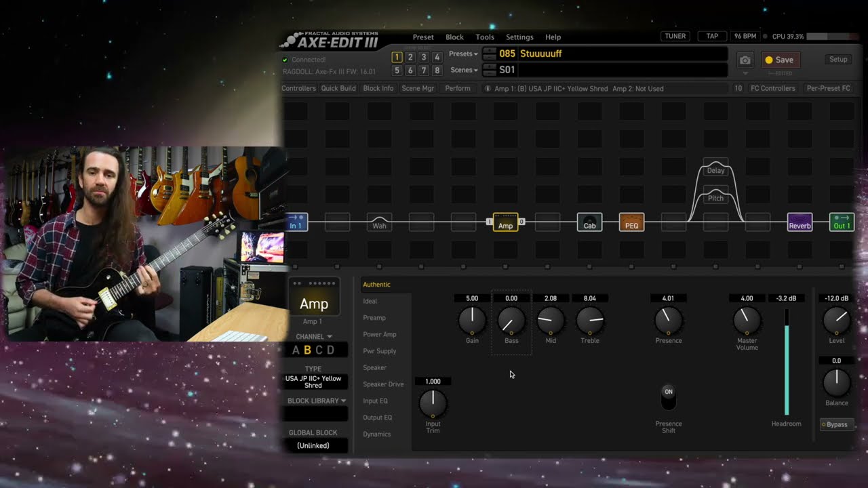Select scene 5 button
The width and height of the screenshot is (868, 488).
397,70
